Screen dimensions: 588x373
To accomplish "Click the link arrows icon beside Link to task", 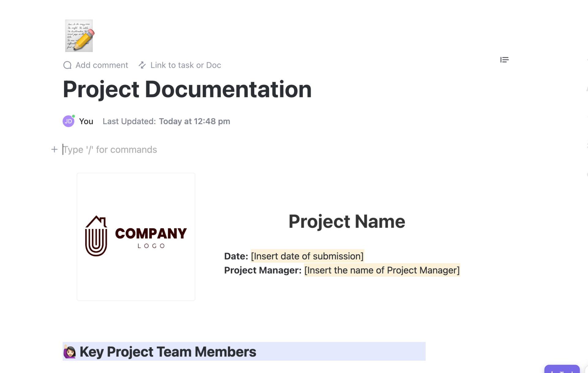I will pyautogui.click(x=142, y=65).
